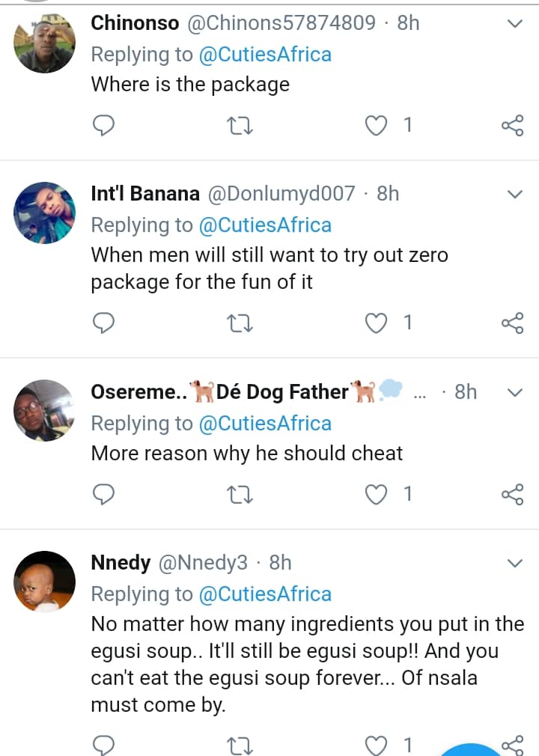The width and height of the screenshot is (539, 756).
Task: Open Chinonso's profile from display name
Action: [135, 23]
